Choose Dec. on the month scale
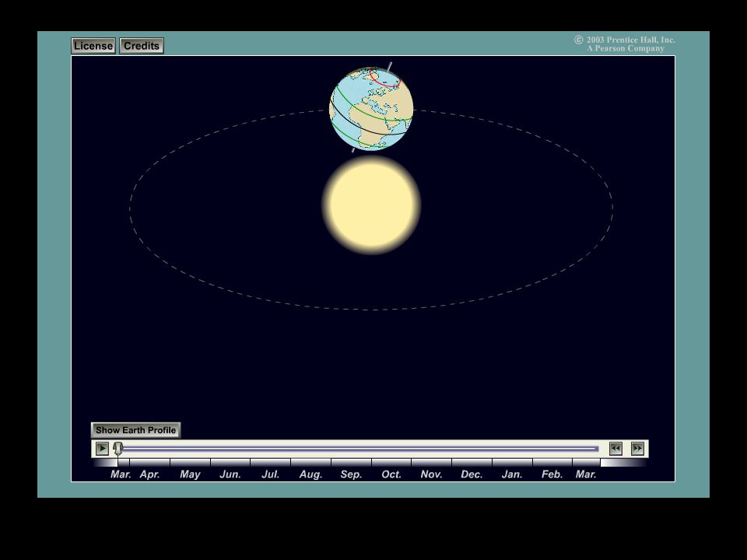 point(472,474)
